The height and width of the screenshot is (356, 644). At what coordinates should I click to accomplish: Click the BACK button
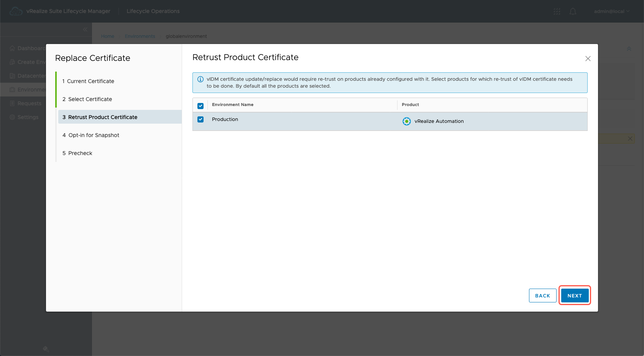point(542,296)
